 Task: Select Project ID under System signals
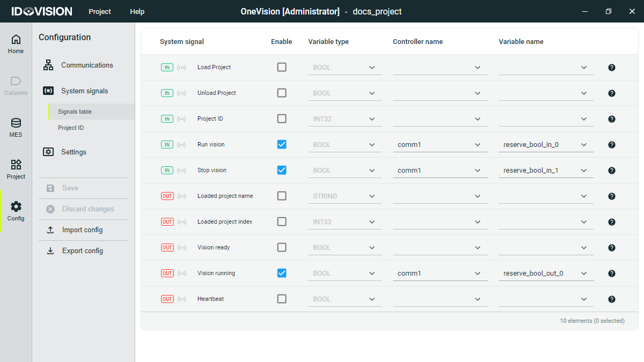coord(71,128)
